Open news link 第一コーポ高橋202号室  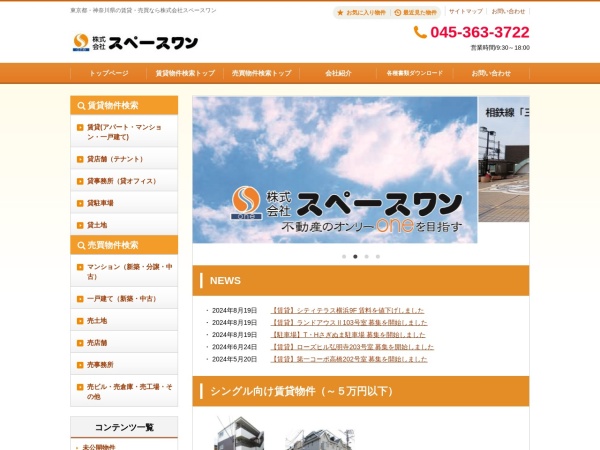pos(349,359)
